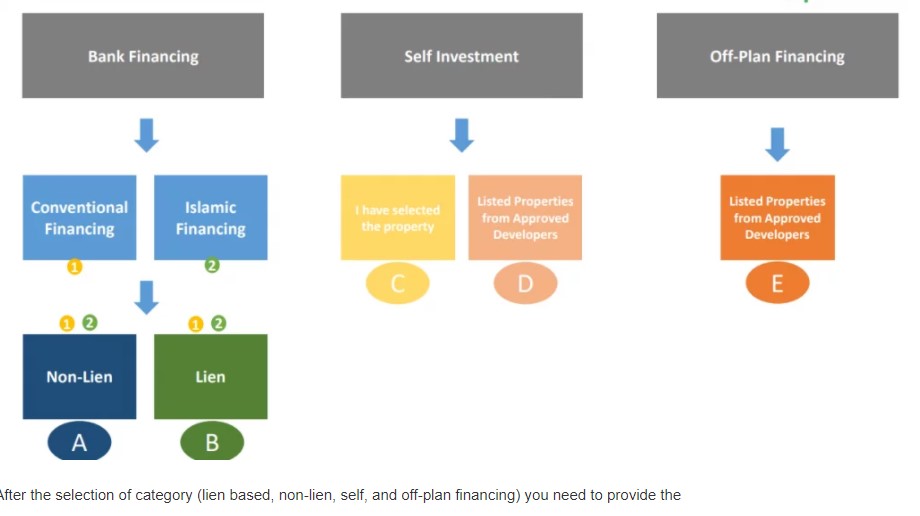Select the Bank Financing header box
920x516 pixels.
pos(143,56)
